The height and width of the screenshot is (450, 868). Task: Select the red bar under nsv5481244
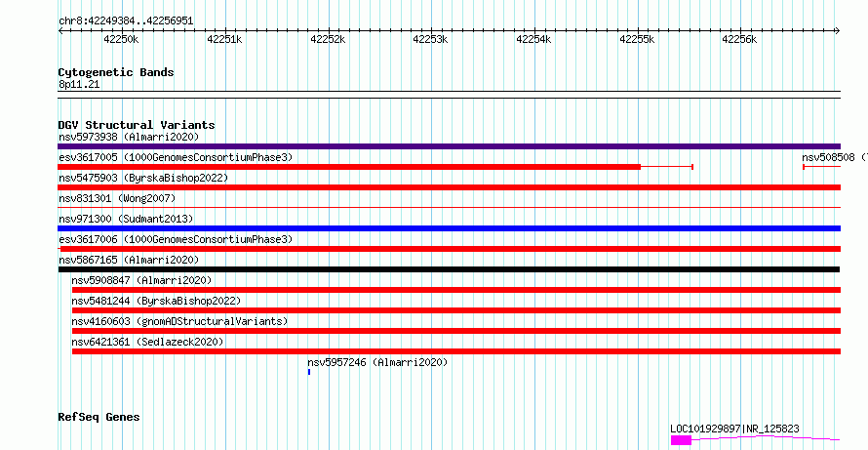click(x=456, y=310)
